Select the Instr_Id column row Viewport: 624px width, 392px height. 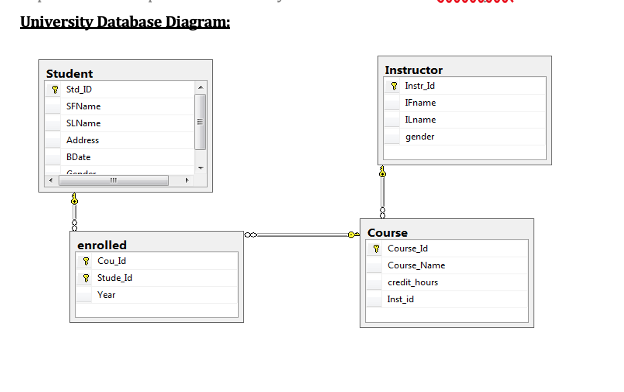(x=465, y=86)
